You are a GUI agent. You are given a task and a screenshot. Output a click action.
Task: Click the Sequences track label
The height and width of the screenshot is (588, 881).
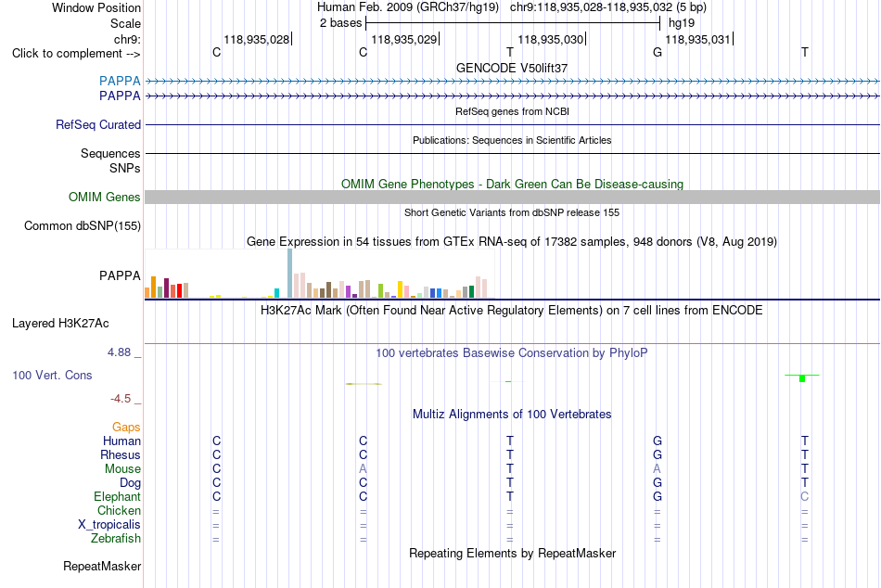tap(110, 153)
